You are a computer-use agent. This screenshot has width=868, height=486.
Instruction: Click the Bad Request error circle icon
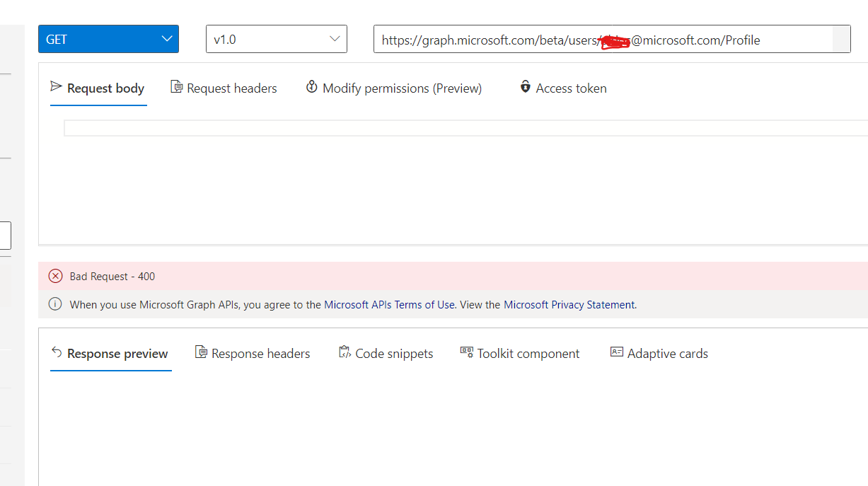click(55, 276)
